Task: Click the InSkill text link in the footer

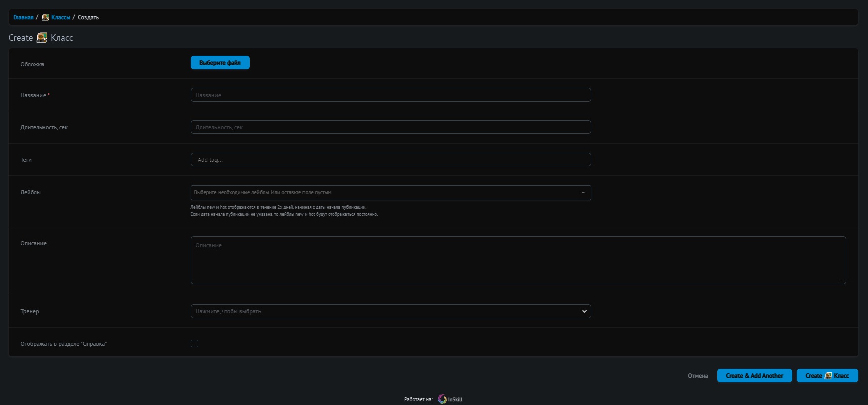Action: 455,399
